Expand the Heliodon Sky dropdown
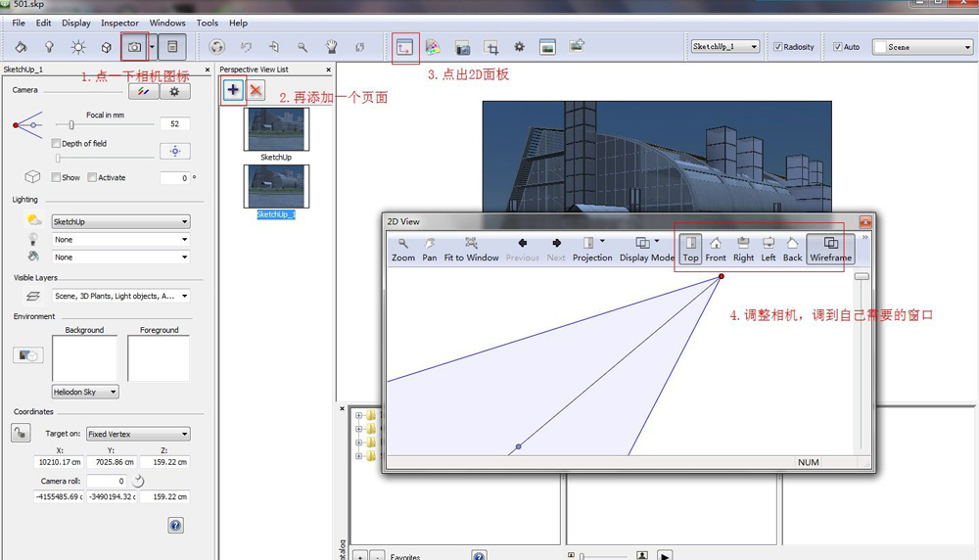979x560 pixels. tap(86, 392)
